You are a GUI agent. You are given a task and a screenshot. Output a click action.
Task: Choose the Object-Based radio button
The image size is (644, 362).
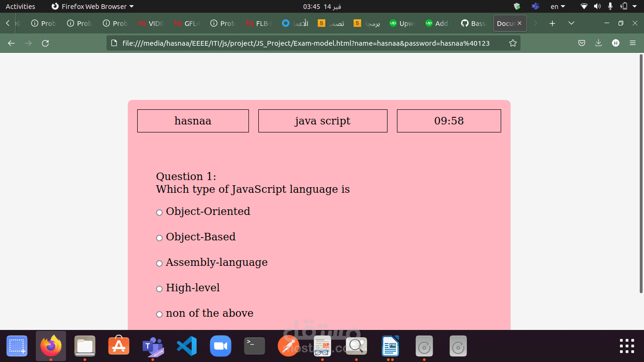pos(159,238)
